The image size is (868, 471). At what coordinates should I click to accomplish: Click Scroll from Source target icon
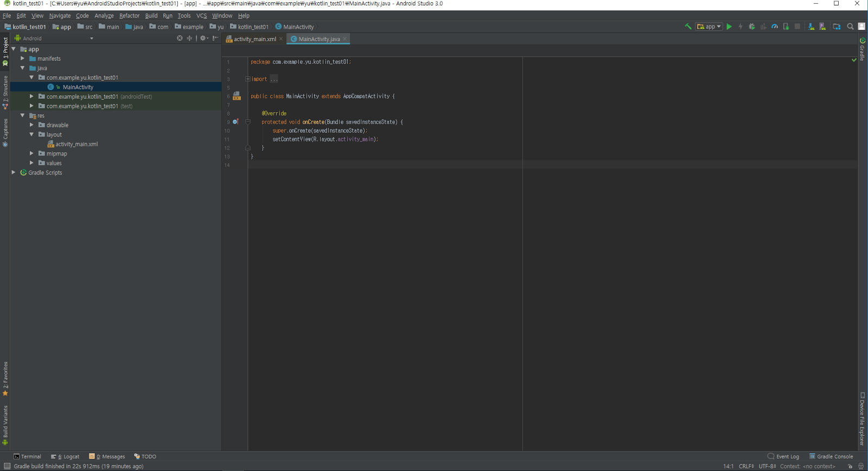180,38
